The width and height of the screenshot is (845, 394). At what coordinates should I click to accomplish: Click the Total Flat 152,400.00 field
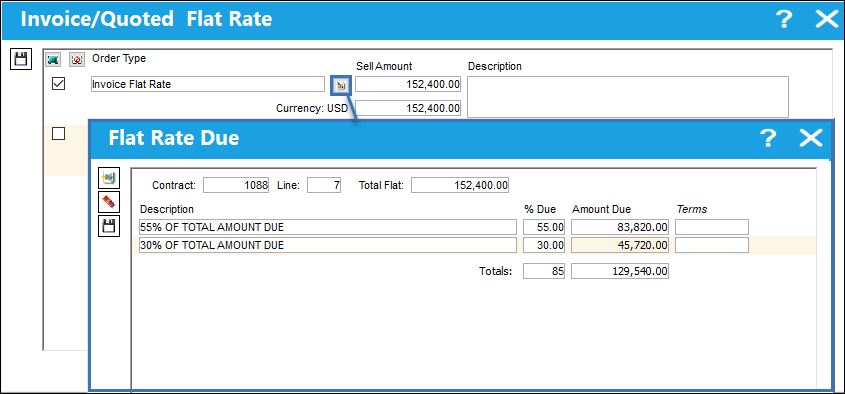tap(460, 185)
